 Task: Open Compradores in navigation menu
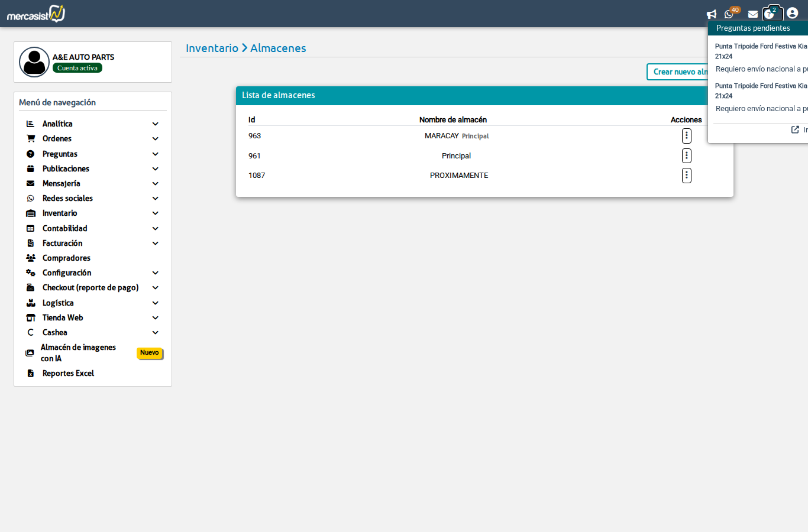pos(66,258)
